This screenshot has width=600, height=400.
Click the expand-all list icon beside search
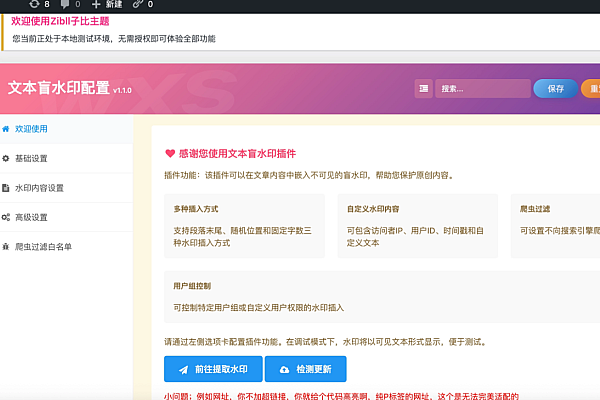click(x=424, y=89)
